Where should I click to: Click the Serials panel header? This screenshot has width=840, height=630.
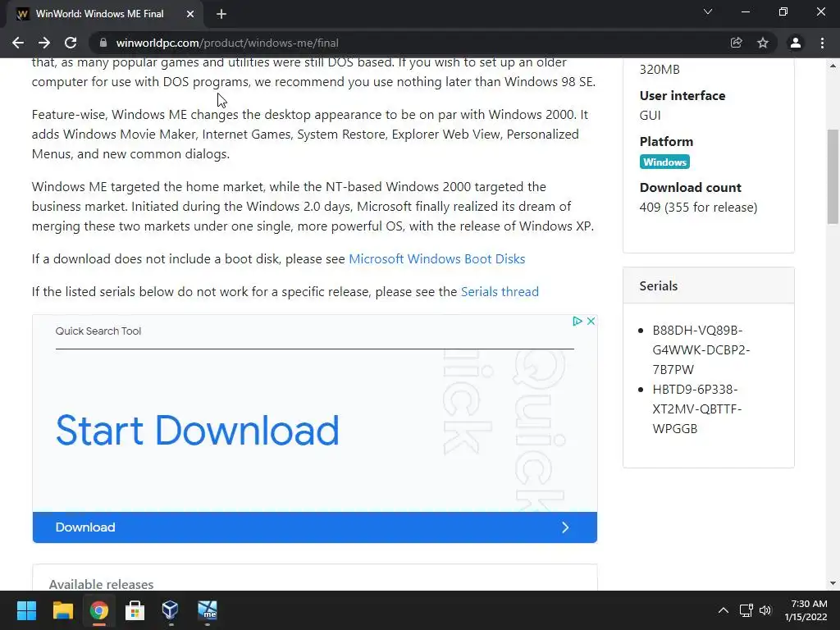pos(708,285)
